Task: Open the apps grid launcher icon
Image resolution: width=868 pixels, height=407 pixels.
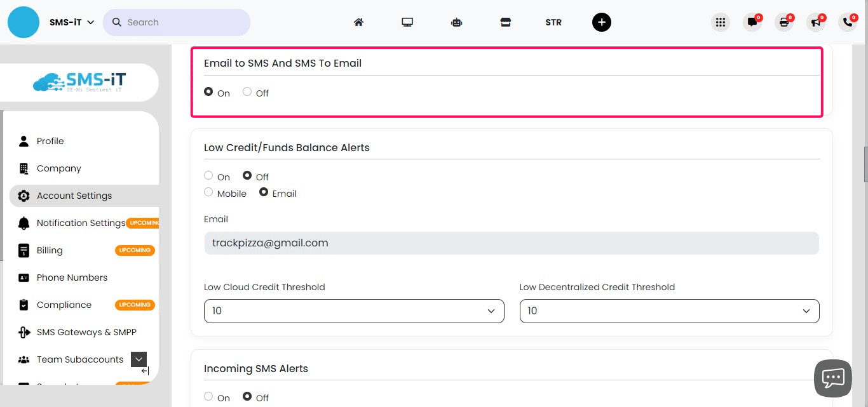Action: (x=721, y=22)
